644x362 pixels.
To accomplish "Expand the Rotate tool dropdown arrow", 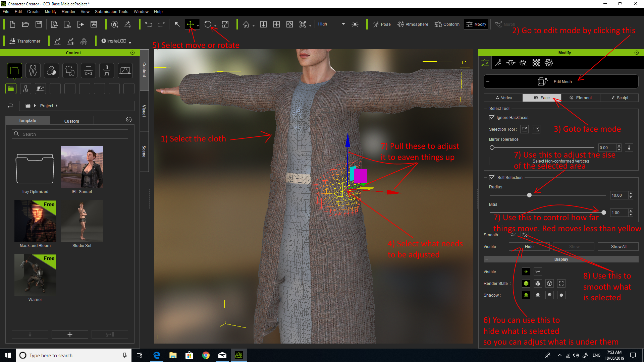I will click(215, 26).
